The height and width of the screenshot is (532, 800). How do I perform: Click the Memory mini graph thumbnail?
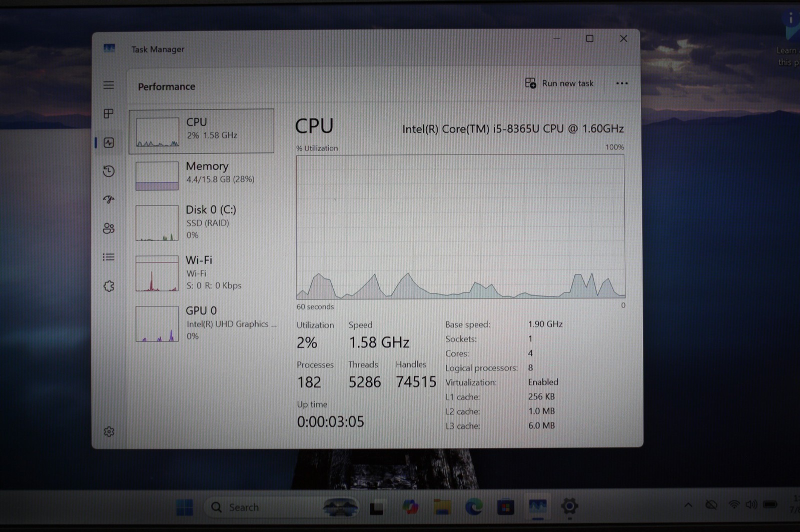click(x=157, y=175)
